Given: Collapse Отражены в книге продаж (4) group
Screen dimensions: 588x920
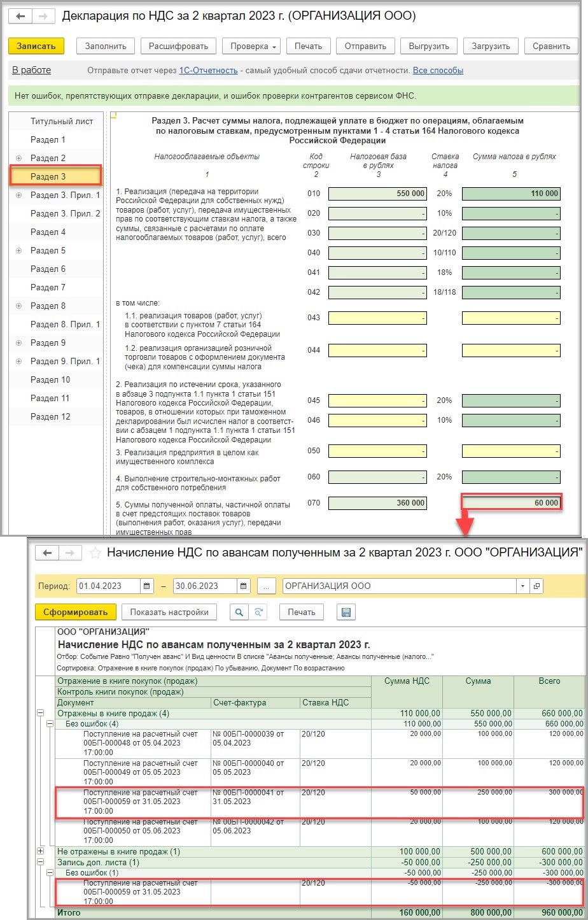Looking at the screenshot, I should [41, 714].
